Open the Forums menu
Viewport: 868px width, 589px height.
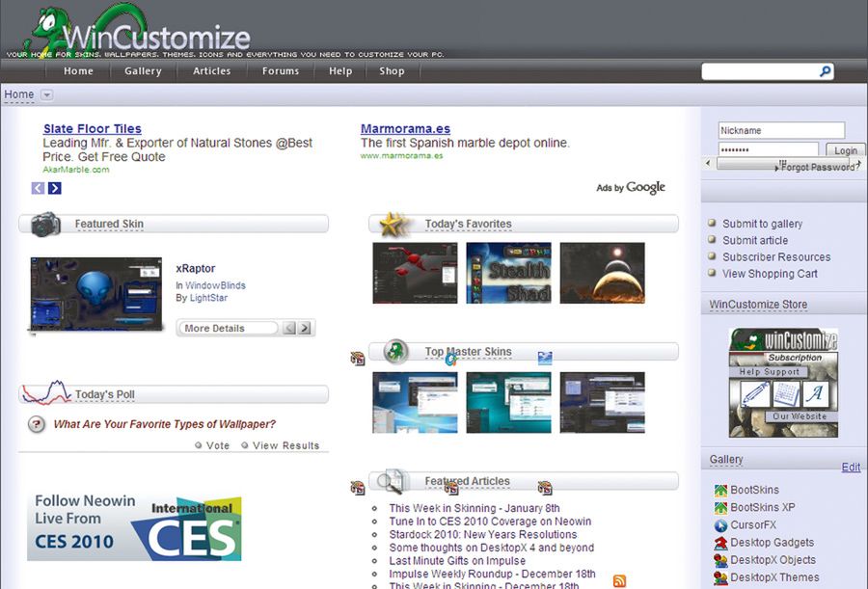281,71
